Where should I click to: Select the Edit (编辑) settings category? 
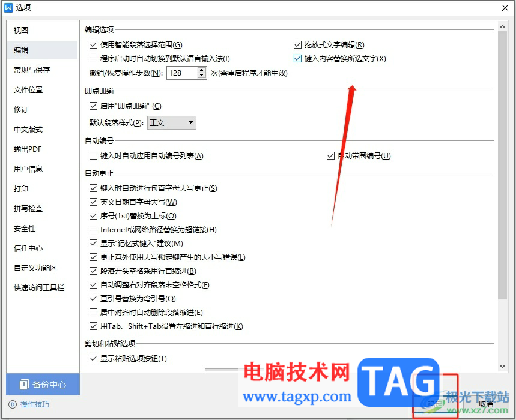42,50
